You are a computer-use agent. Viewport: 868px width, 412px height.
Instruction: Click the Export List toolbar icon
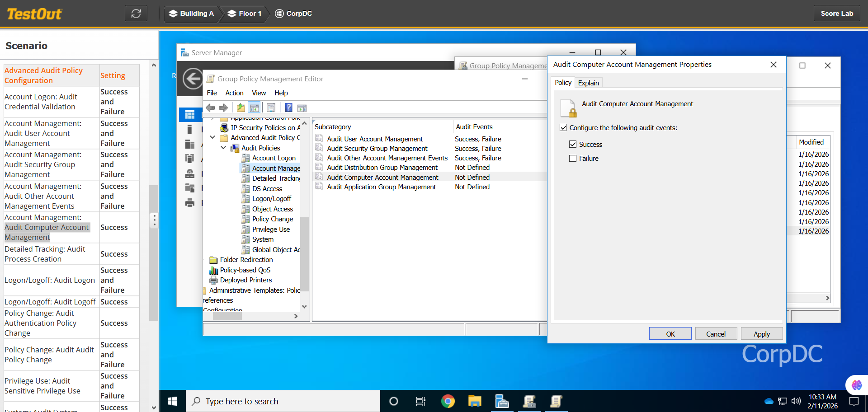(x=271, y=108)
